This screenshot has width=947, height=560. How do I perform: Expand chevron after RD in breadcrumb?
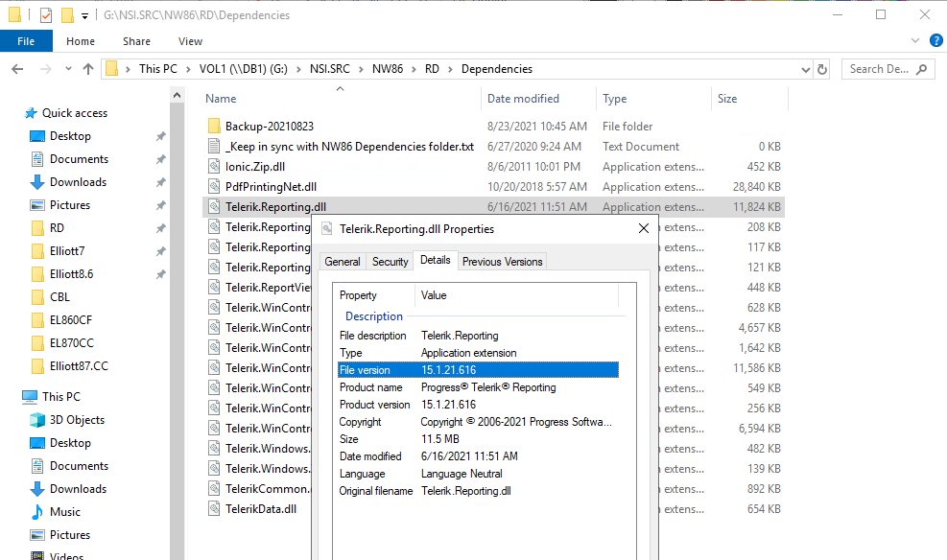451,69
